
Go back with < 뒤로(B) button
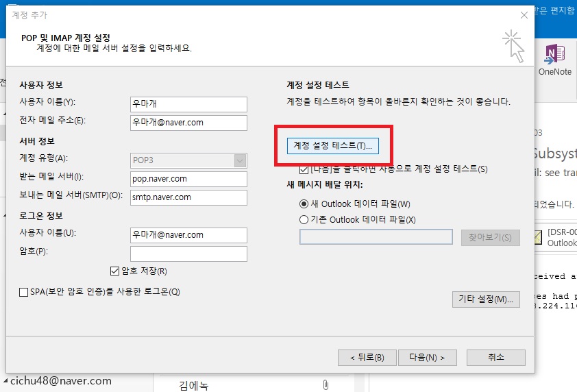coord(367,358)
